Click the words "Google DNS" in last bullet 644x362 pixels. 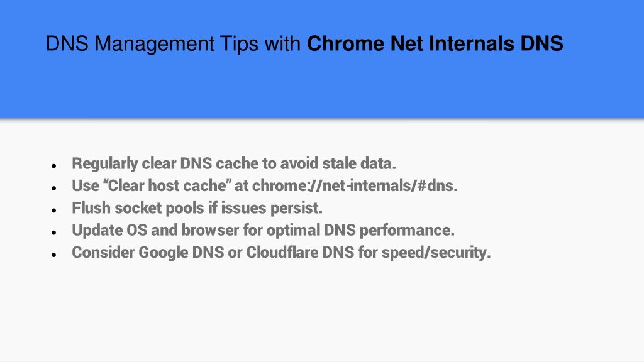pyautogui.click(x=181, y=253)
